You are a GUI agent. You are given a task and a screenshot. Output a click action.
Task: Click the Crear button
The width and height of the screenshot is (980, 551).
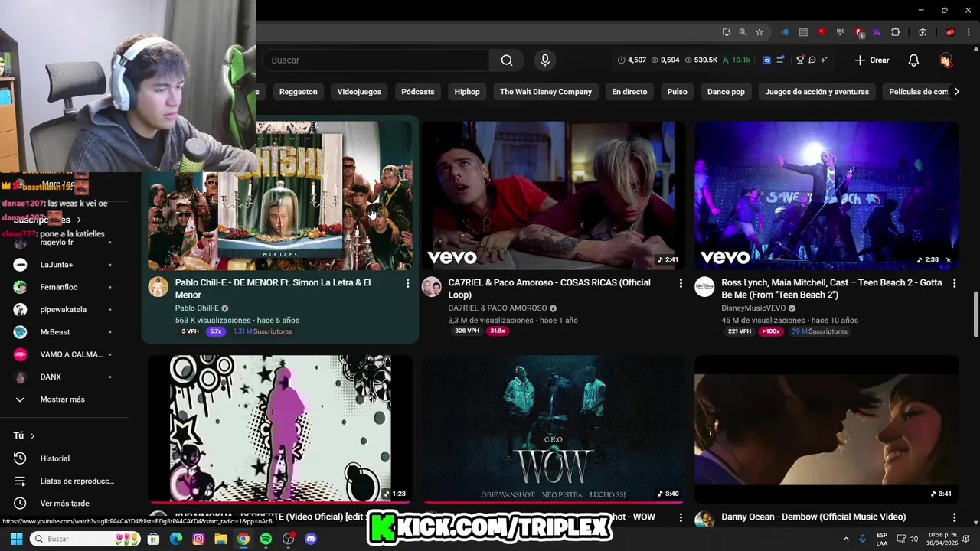pos(872,60)
